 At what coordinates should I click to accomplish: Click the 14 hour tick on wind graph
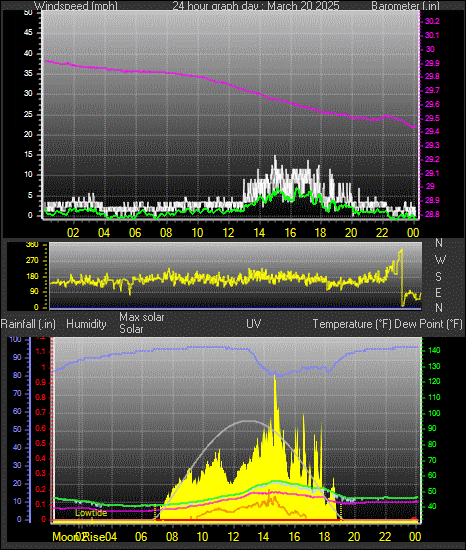(x=259, y=233)
